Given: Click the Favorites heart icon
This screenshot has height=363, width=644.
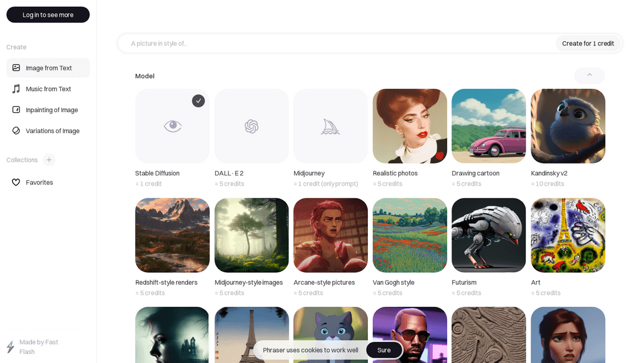Looking at the screenshot, I should click(16, 182).
